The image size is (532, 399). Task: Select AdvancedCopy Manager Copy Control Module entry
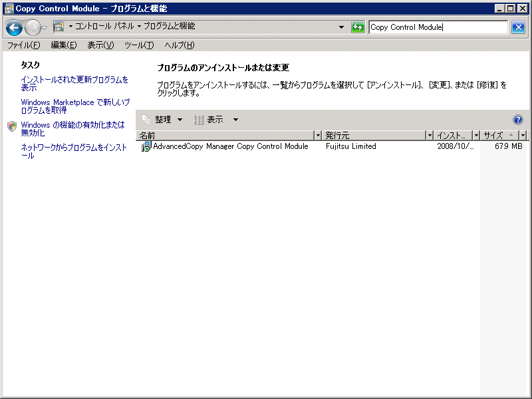tap(230, 146)
